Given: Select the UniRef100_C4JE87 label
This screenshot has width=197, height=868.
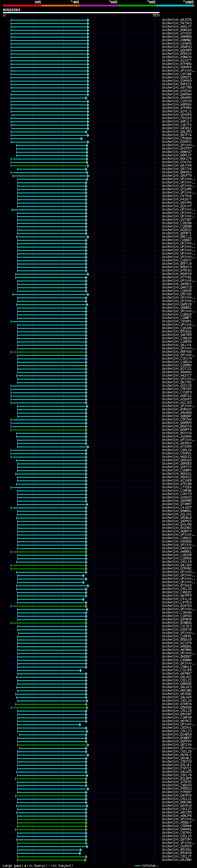Looking at the screenshot, I should 177,507.
